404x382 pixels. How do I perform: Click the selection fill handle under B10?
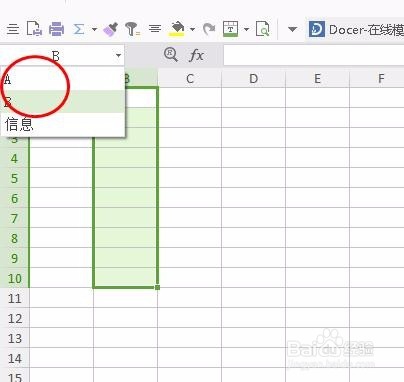coord(157,287)
